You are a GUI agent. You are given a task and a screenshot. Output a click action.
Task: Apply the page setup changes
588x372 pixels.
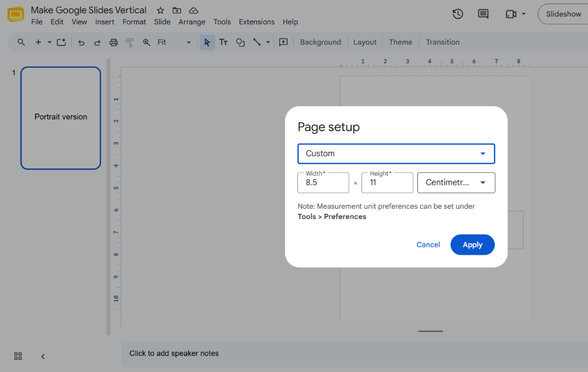pos(472,244)
